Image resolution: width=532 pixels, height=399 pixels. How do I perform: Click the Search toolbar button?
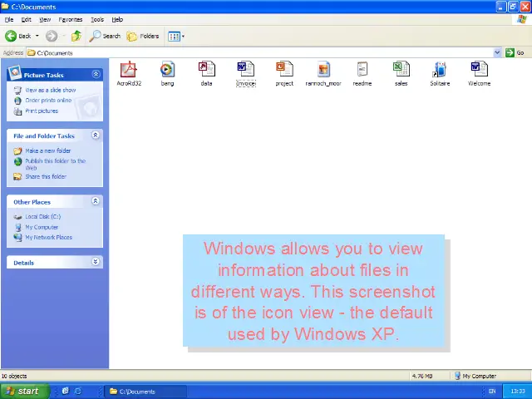106,36
